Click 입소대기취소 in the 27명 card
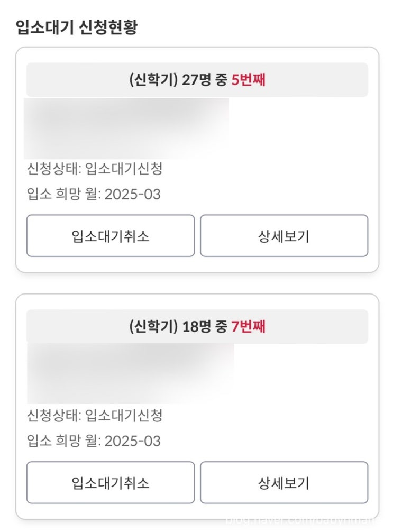393x532 pixels. point(111,236)
